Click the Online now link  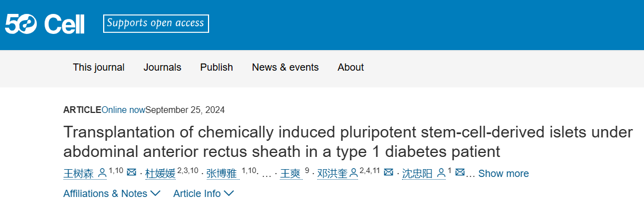click(123, 110)
